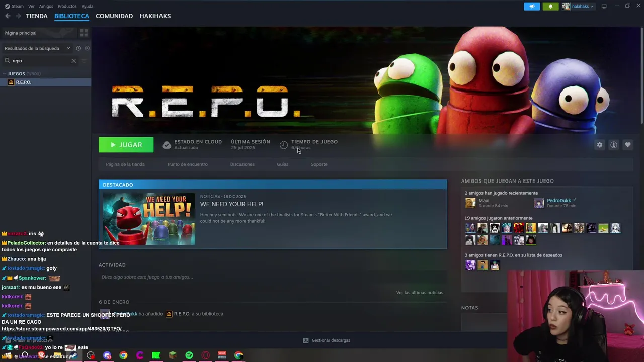644x362 pixels.
Task: Click the NOTAS section heading
Action: (469, 308)
